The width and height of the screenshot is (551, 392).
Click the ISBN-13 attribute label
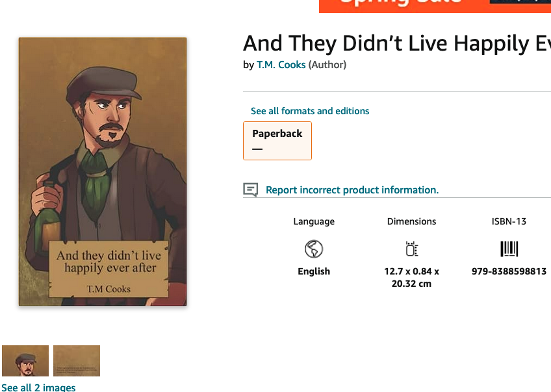click(x=509, y=221)
